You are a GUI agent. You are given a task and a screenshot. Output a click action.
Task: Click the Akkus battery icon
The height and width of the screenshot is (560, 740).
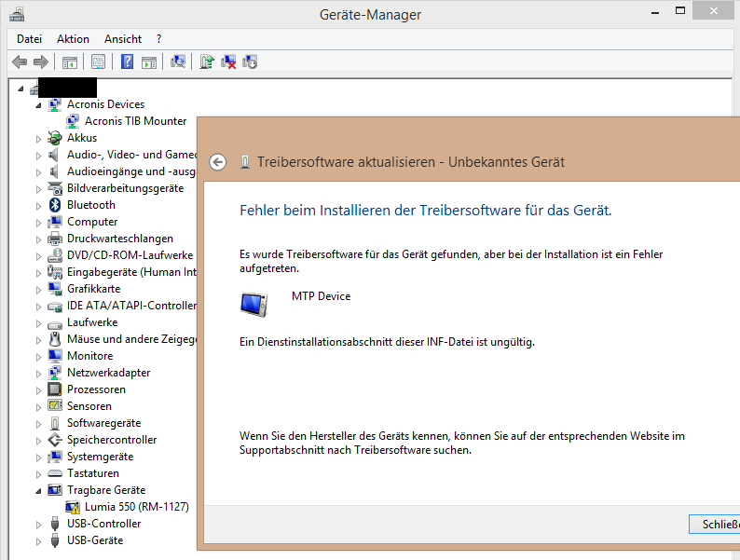[55, 138]
